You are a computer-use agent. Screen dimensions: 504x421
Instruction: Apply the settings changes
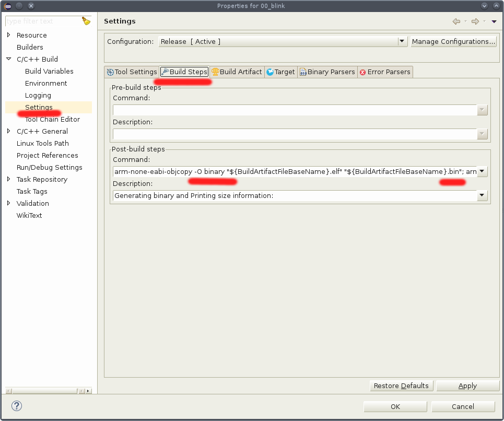[x=467, y=385]
